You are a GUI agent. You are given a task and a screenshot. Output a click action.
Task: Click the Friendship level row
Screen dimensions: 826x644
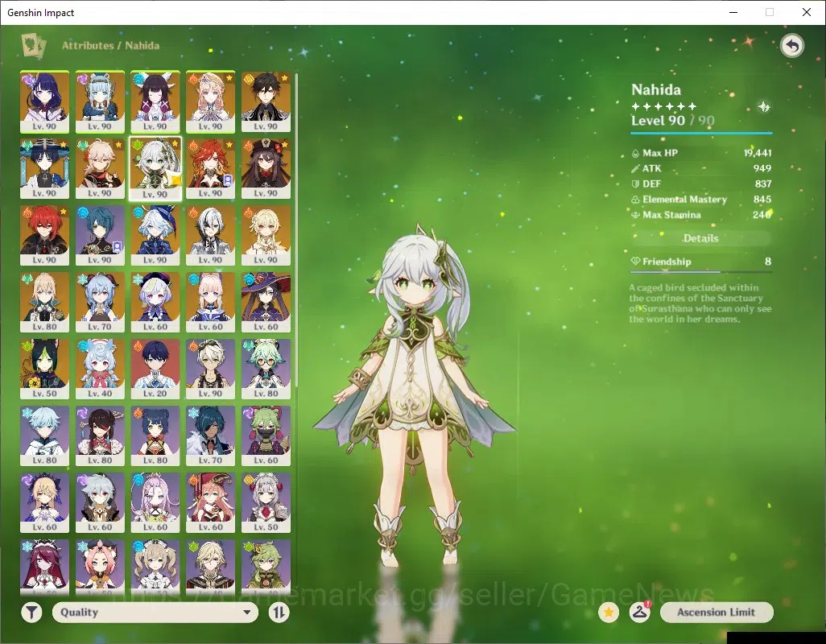(x=700, y=262)
